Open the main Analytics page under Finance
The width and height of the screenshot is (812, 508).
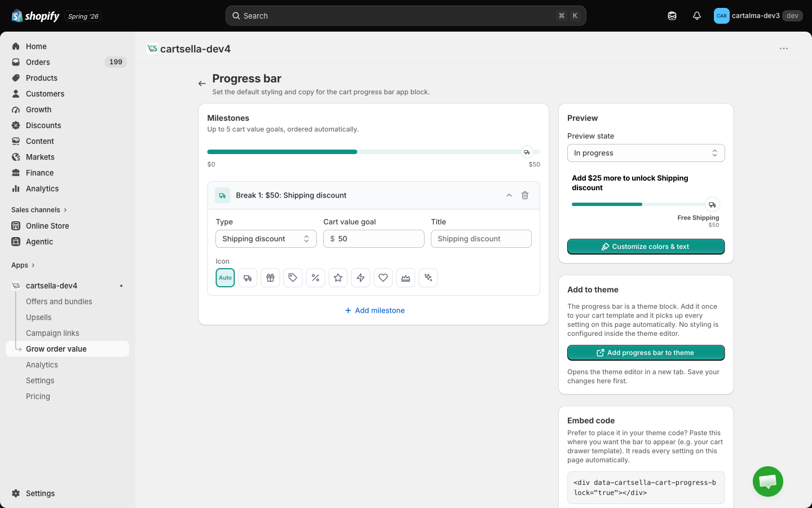(68, 189)
